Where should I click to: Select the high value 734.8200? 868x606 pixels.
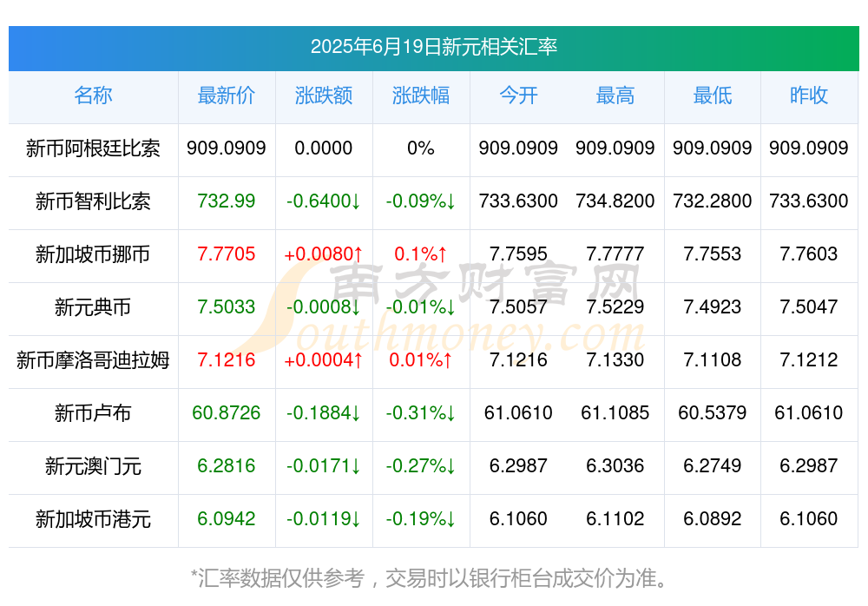(x=615, y=201)
